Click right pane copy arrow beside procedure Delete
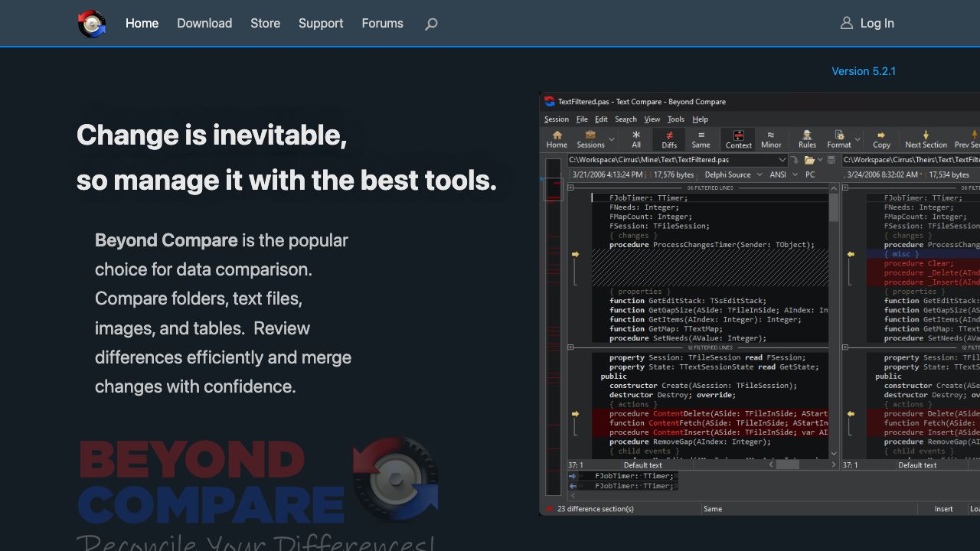 coord(850,414)
